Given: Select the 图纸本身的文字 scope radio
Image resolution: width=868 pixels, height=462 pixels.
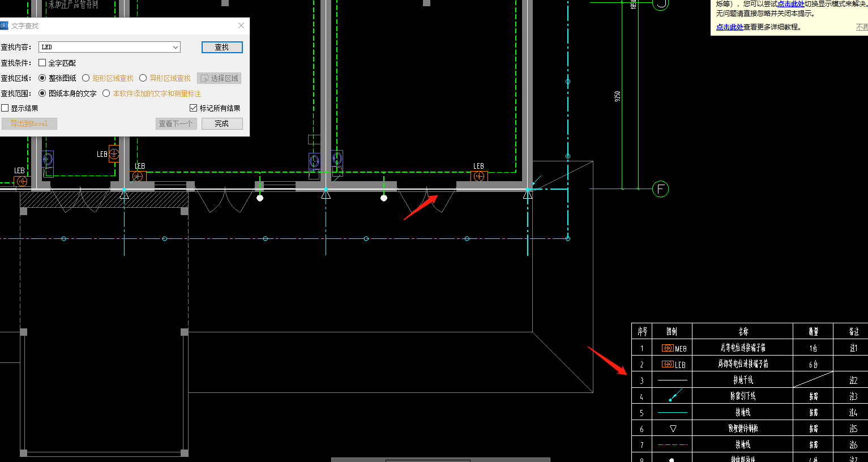Looking at the screenshot, I should pyautogui.click(x=42, y=93).
